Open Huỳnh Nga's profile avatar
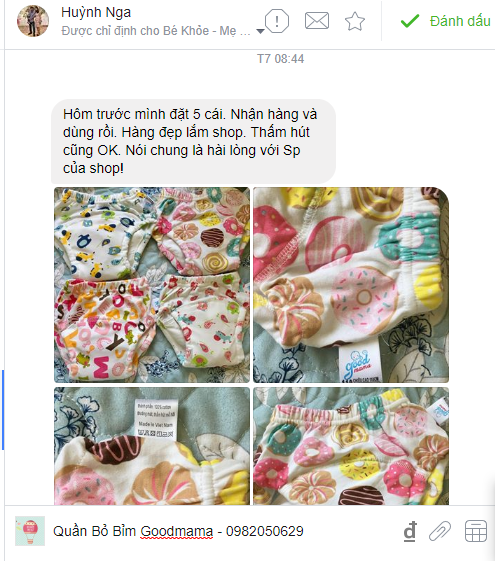This screenshot has height=561, width=495. [x=33, y=21]
